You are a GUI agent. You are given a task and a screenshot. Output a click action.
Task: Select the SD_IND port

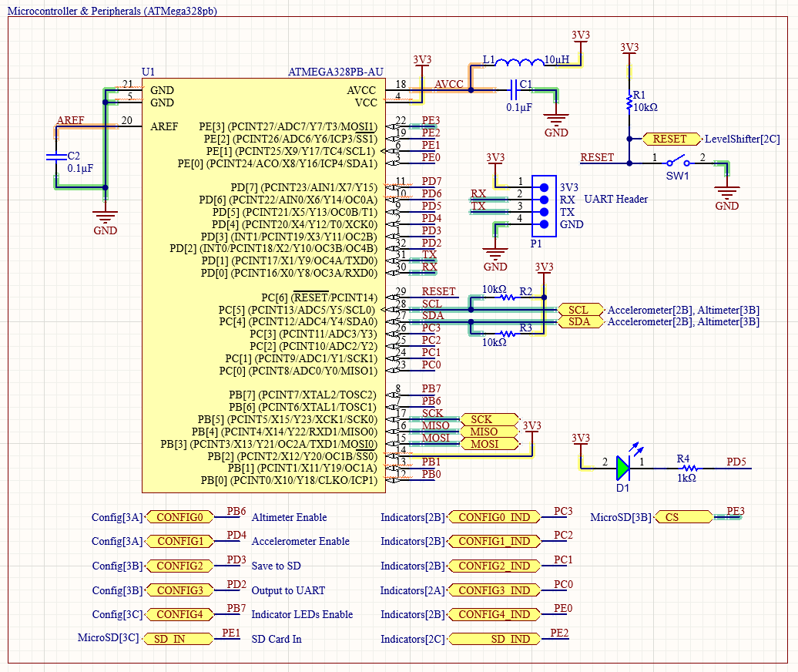[x=495, y=639]
